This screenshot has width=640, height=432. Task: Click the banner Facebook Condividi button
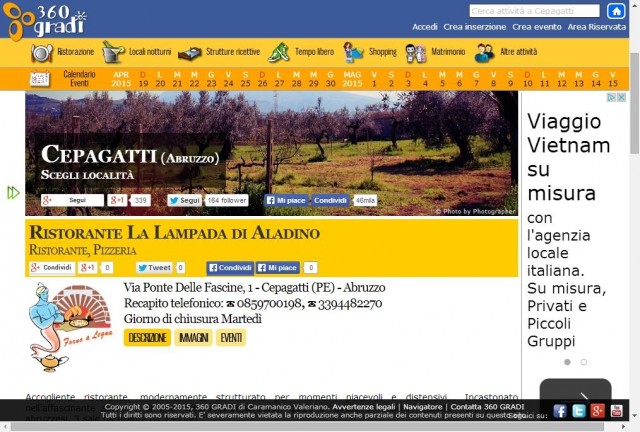(x=330, y=200)
